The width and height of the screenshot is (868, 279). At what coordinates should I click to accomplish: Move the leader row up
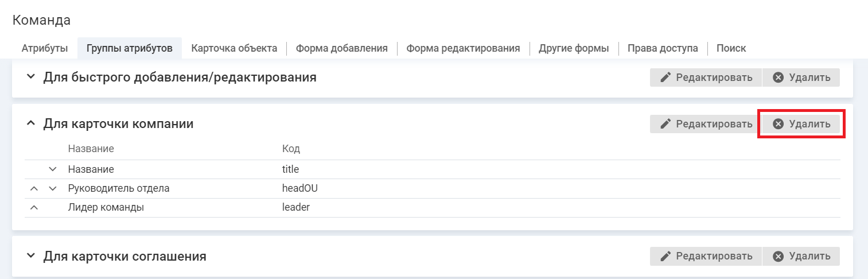point(34,207)
